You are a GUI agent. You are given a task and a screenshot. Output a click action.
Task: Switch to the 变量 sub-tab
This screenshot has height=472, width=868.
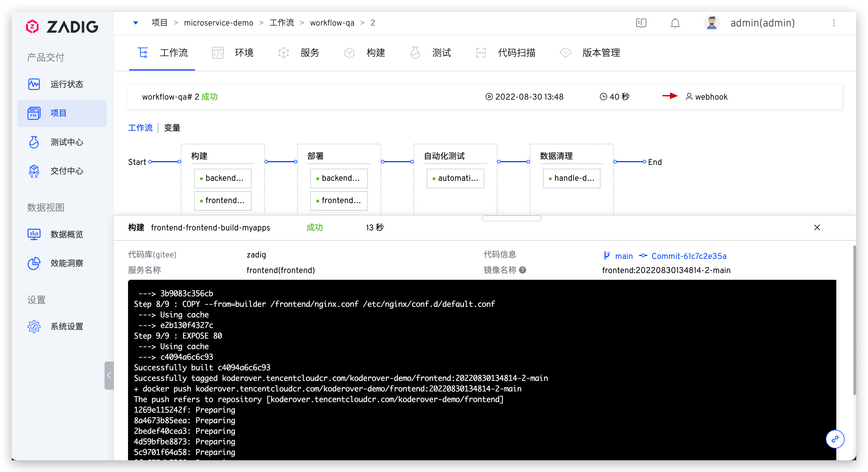172,128
